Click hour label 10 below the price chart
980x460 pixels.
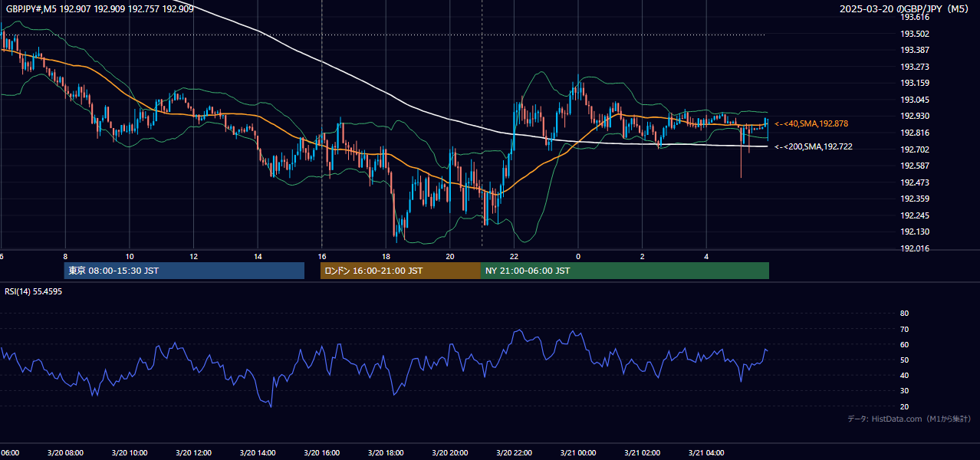130,256
